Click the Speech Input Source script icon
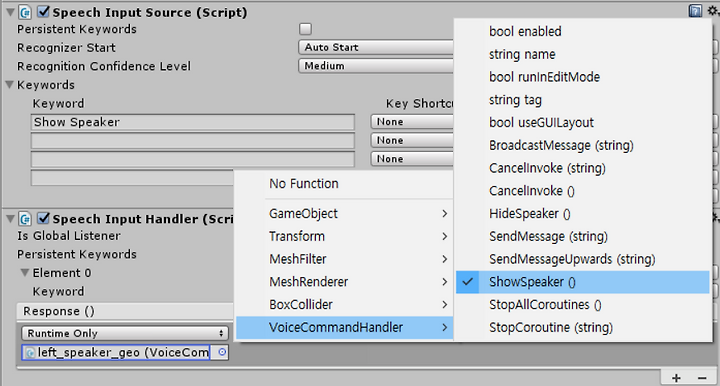This screenshot has width=720, height=386. [25, 12]
